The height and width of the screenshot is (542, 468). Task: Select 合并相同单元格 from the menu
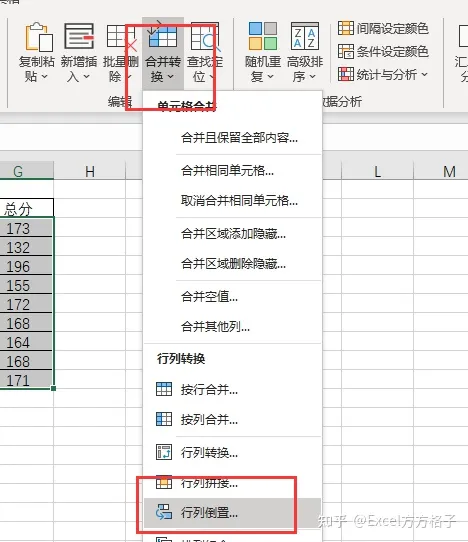pos(227,171)
